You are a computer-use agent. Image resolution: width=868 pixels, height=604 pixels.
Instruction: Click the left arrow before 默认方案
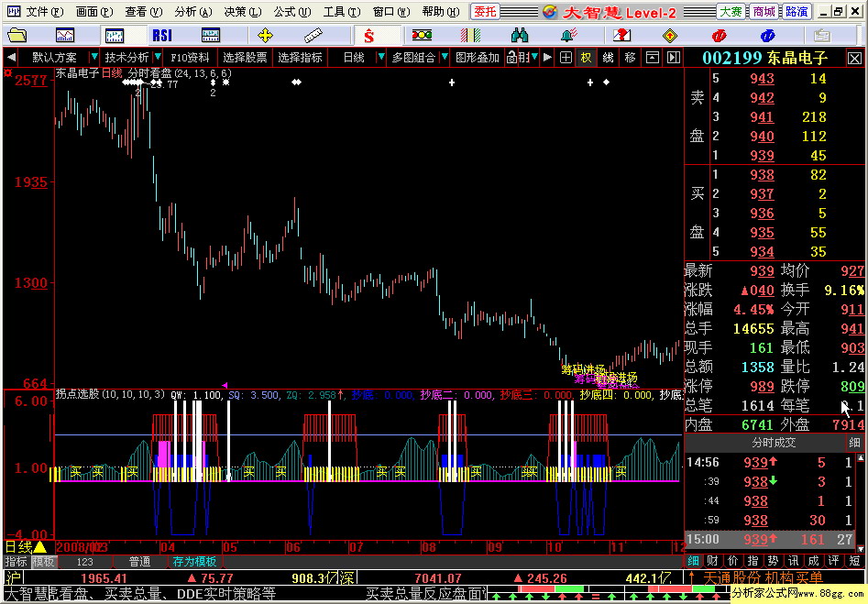pyautogui.click(x=10, y=57)
